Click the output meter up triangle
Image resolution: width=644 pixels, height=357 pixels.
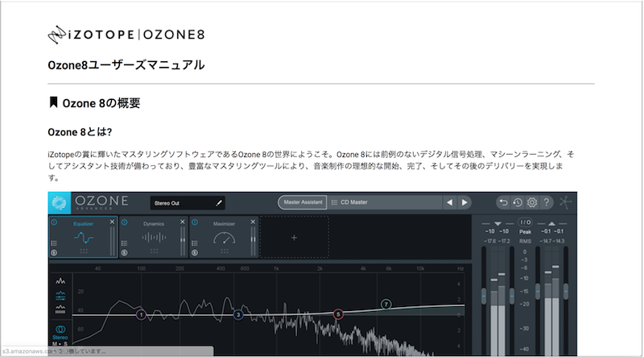(552, 223)
